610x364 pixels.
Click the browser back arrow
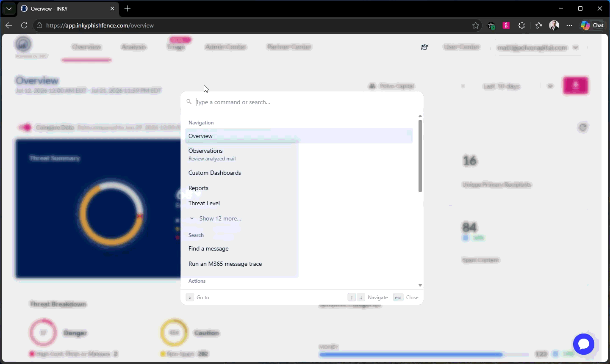pos(9,25)
